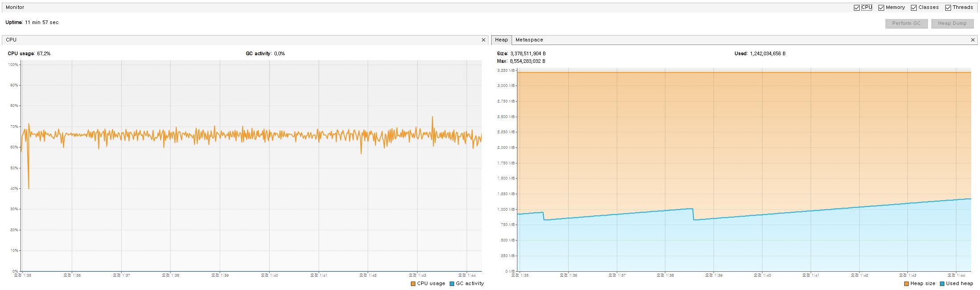Click the orange CPU usage legend swatch
Viewport: 980px width, 290px height.
(413, 284)
